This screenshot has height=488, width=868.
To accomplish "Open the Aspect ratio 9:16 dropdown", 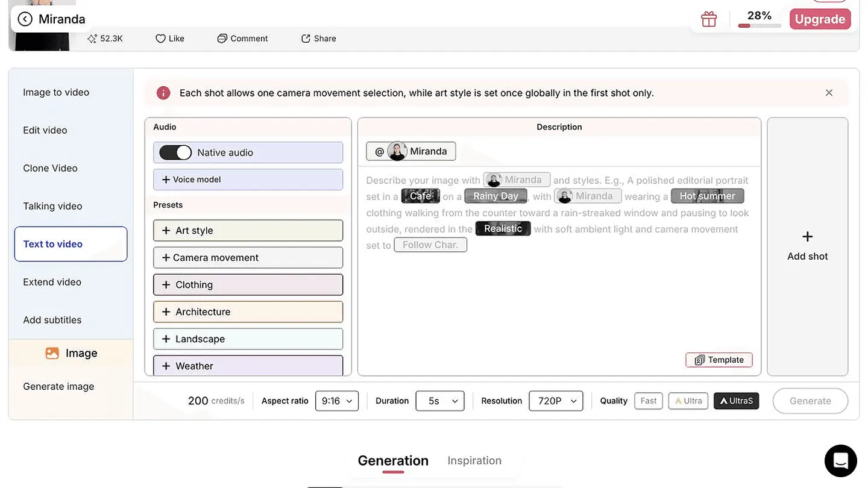I will 337,401.
